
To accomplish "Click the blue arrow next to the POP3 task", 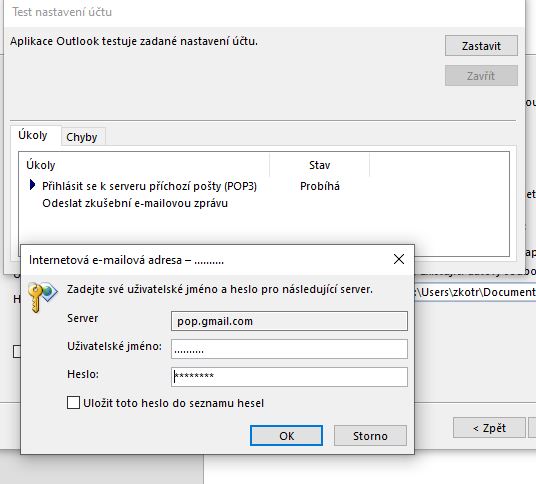I will [x=32, y=185].
